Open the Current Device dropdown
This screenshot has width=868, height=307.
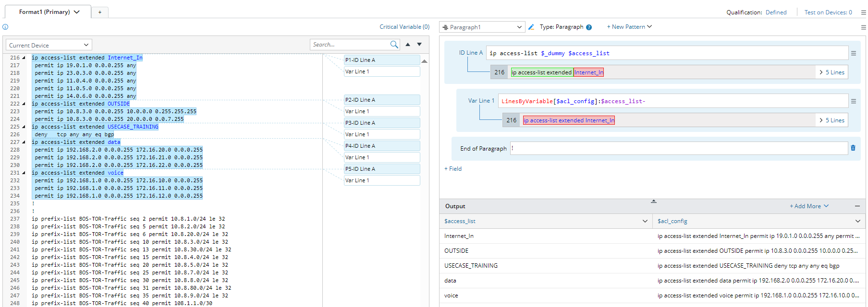tap(49, 45)
